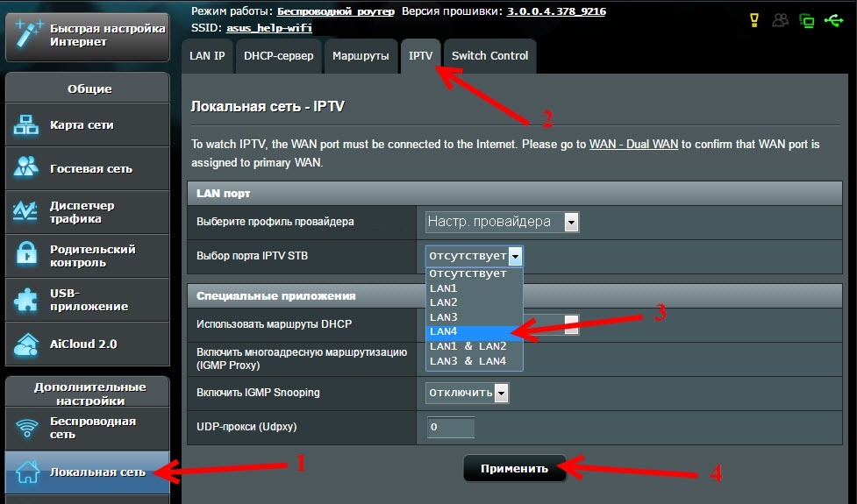Screen dimensions: 857x504
Task: Click the UDP proxy (Udpxy) input field
Action: pyautogui.click(x=450, y=427)
